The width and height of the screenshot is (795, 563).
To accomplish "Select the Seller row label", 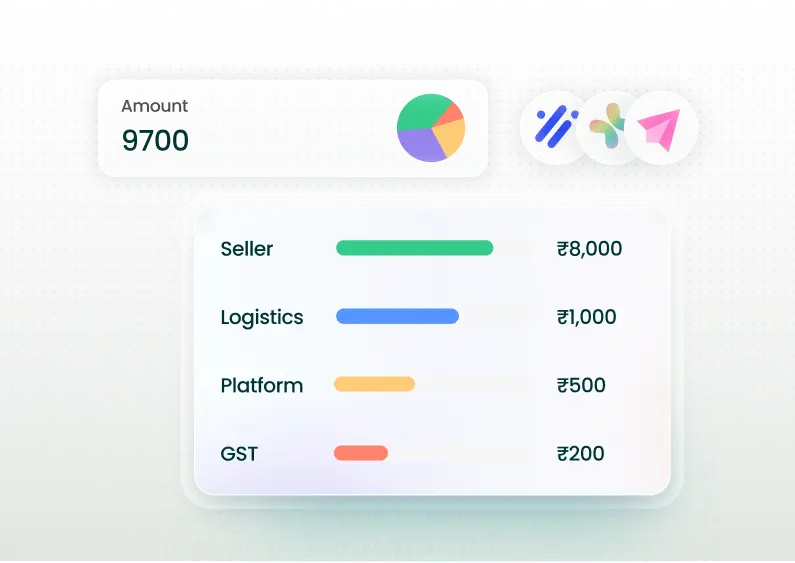I will point(246,249).
